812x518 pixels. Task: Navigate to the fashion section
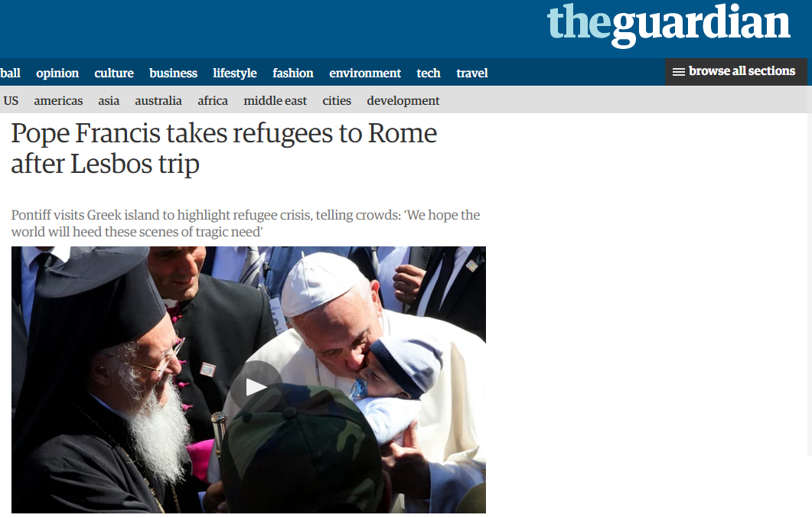point(293,73)
